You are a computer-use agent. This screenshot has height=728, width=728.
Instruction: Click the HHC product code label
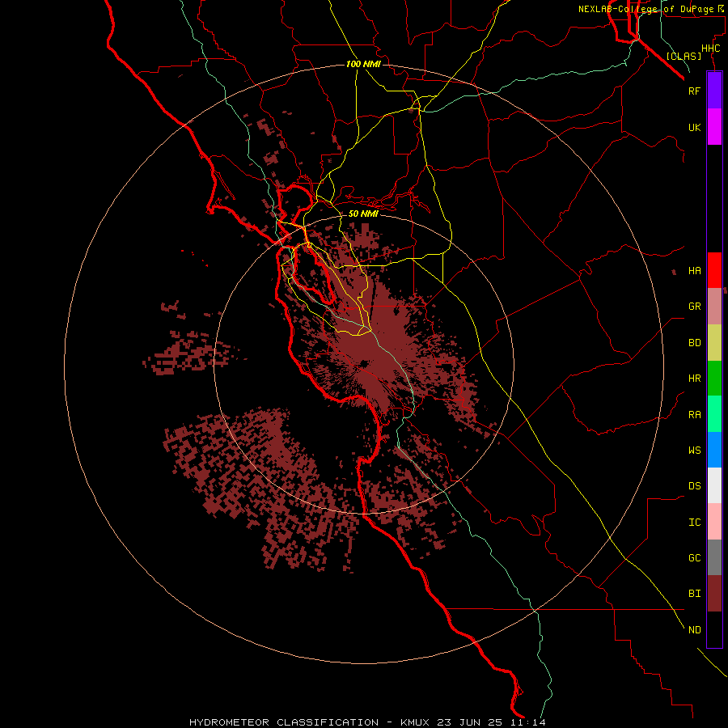(x=710, y=49)
